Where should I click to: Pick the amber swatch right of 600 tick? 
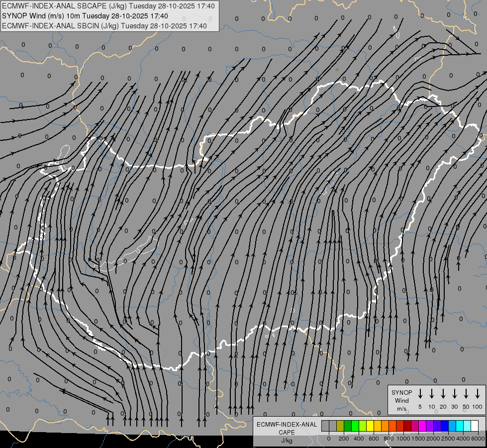378,426
